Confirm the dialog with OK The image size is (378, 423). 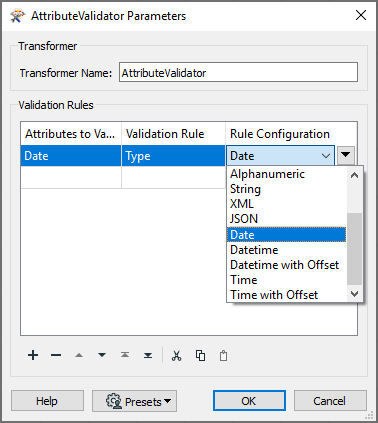[x=249, y=401]
